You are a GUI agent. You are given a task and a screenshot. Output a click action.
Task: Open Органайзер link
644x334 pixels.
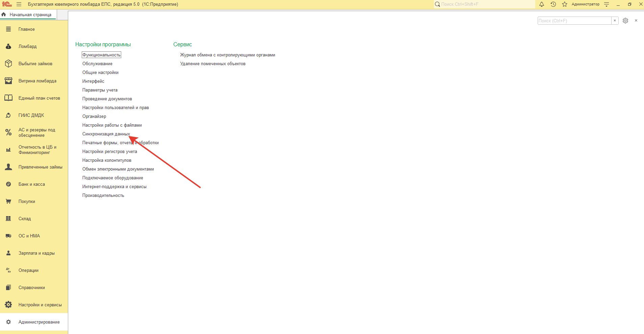click(x=94, y=117)
